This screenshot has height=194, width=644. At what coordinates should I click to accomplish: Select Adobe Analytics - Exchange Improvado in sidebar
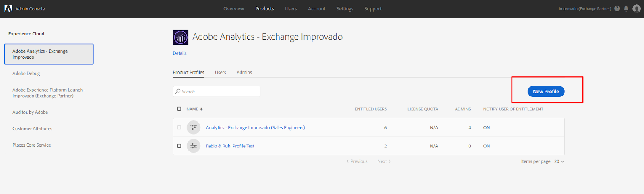pos(49,54)
